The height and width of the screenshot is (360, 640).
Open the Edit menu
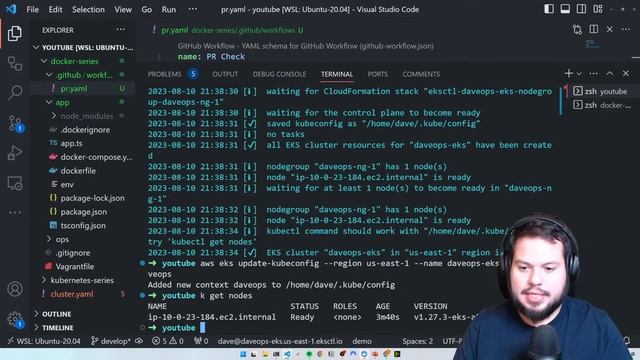click(55, 9)
